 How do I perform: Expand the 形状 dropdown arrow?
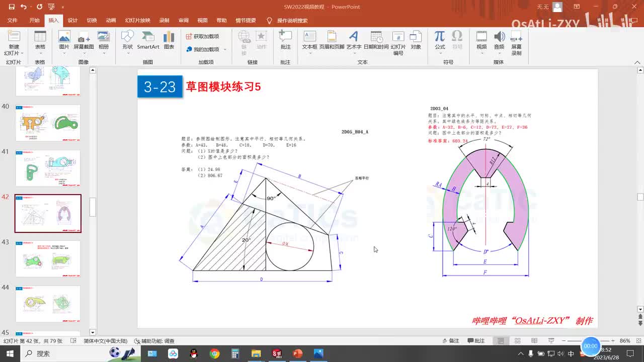(x=128, y=53)
